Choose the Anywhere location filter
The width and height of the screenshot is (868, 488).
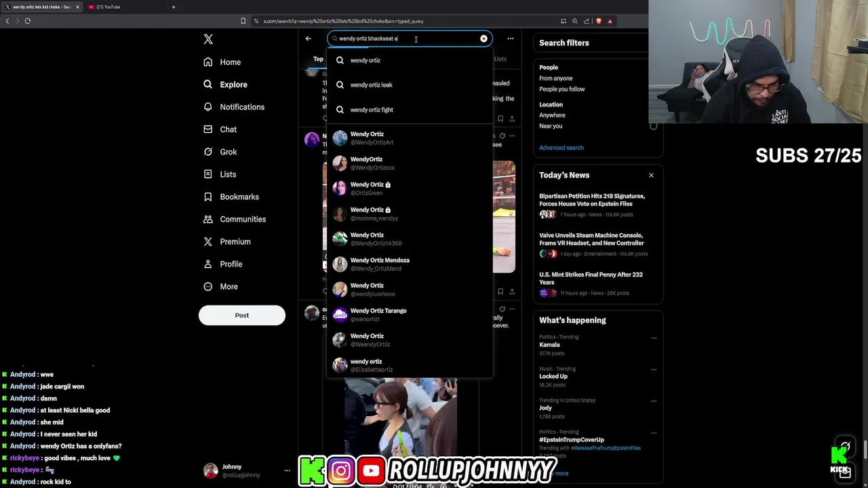coord(552,115)
